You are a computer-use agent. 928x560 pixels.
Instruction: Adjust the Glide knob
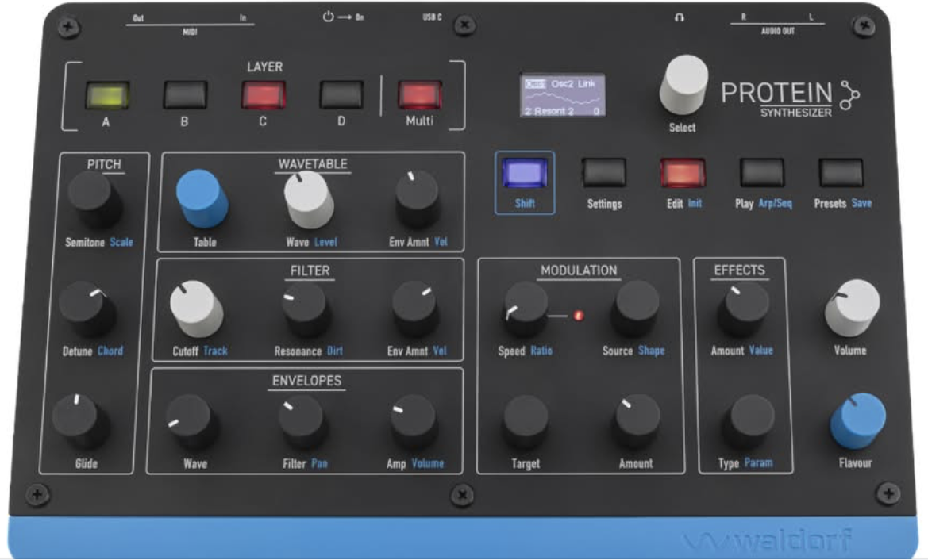click(80, 422)
